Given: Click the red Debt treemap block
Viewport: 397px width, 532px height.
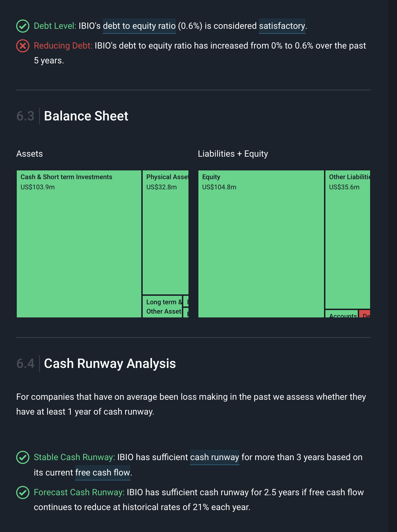Looking at the screenshot, I should [365, 314].
